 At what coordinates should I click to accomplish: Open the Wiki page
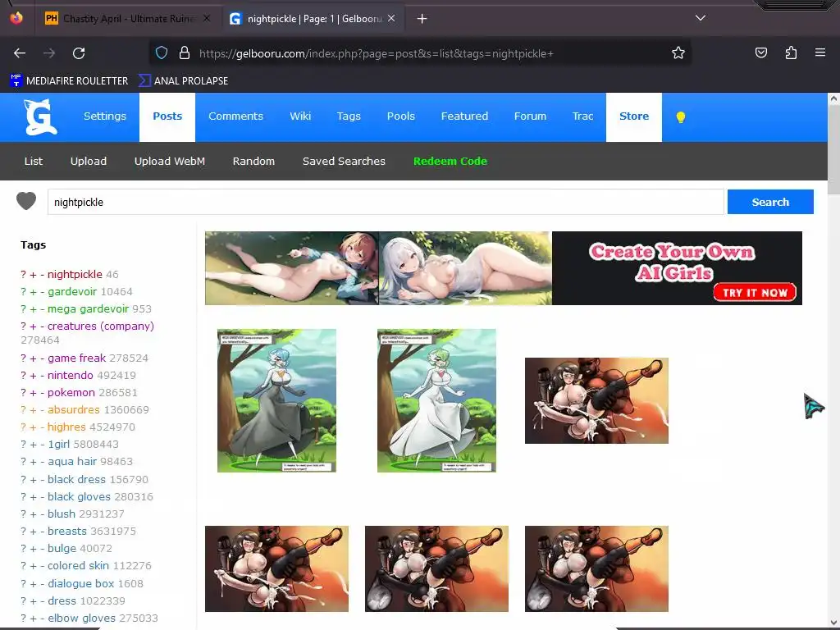tap(300, 116)
